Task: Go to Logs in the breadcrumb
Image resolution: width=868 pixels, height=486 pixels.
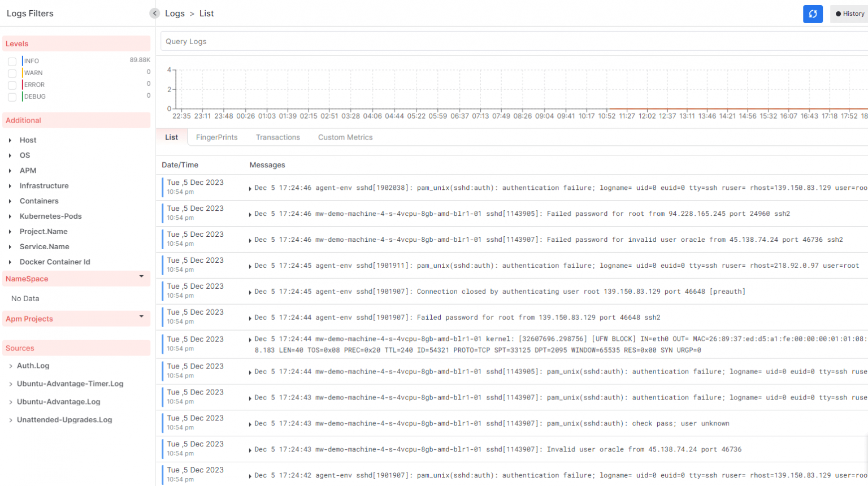Action: 175,14
